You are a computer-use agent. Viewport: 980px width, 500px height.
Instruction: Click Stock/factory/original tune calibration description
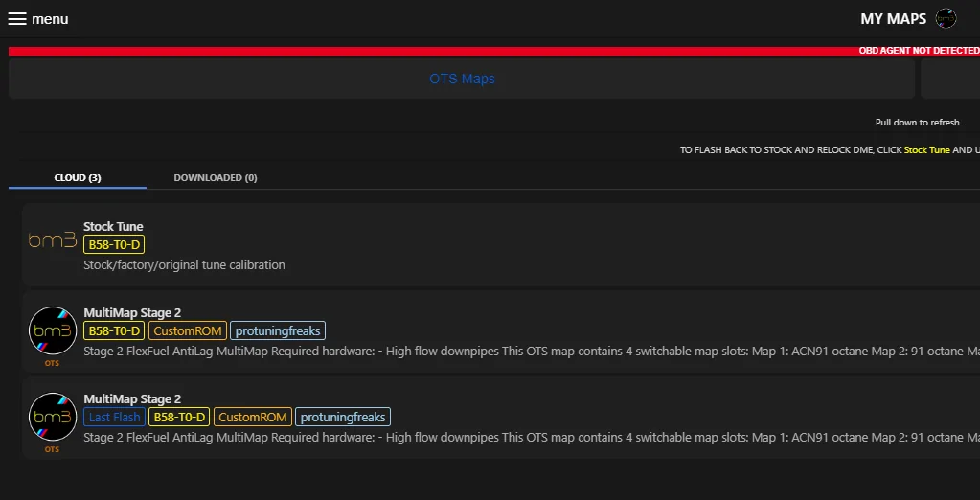coord(184,265)
